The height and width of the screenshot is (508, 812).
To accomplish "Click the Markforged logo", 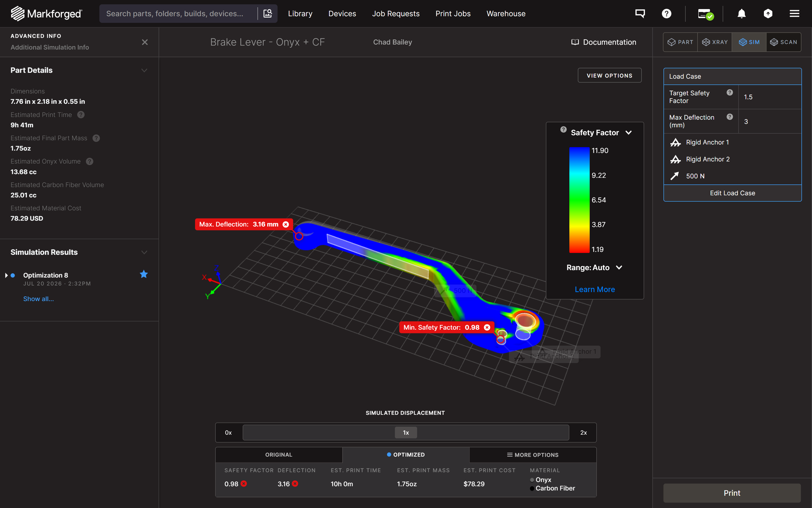I will tap(46, 13).
